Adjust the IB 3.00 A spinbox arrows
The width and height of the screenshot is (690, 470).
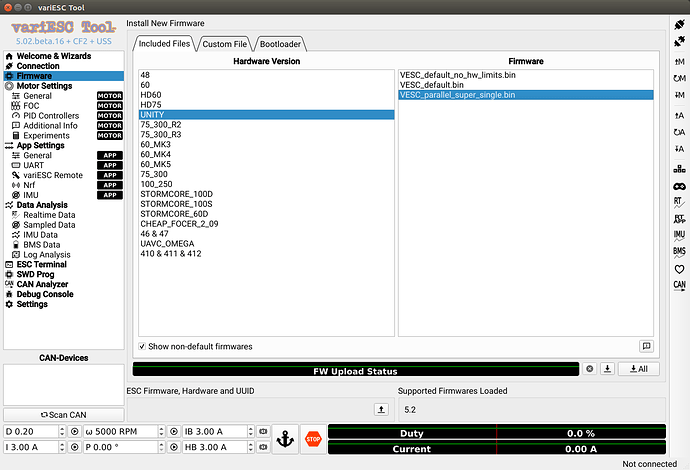click(251, 431)
